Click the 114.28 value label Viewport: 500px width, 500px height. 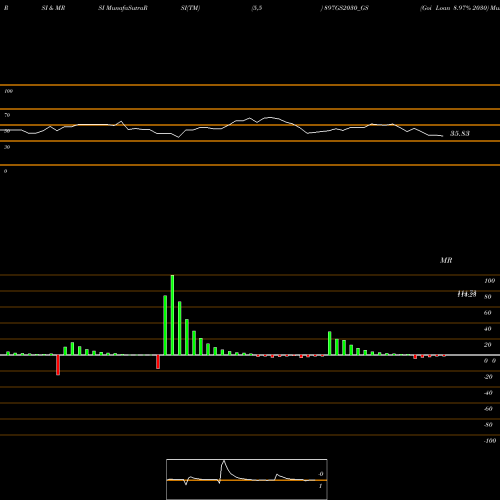tap(467, 294)
